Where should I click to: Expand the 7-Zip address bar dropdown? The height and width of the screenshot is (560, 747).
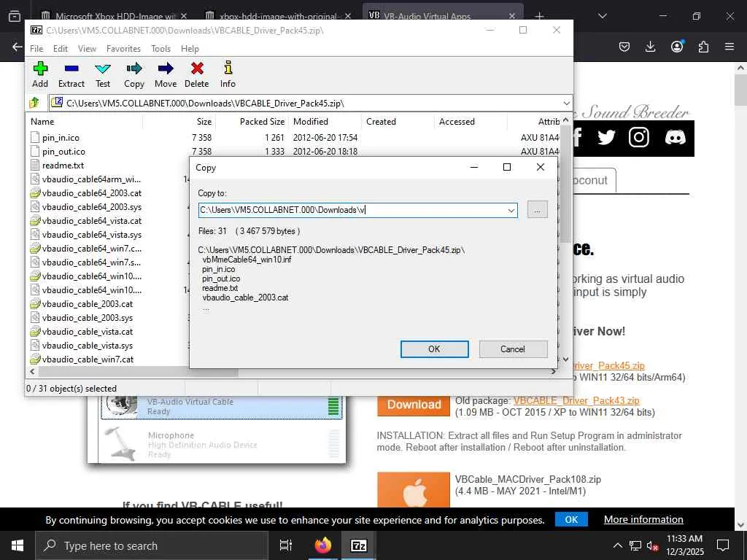[566, 103]
